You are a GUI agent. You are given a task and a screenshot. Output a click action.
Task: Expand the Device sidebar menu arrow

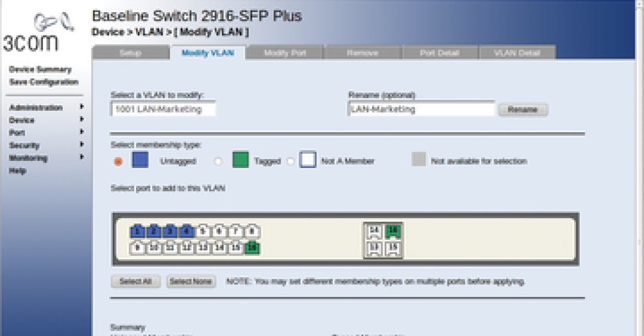[81, 119]
